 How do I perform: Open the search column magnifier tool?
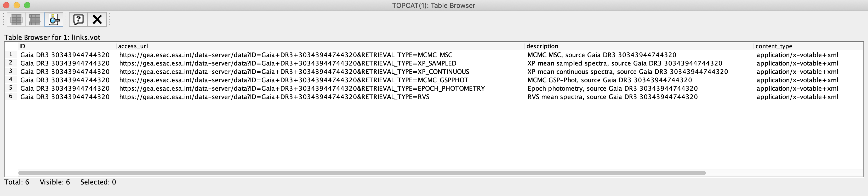pos(54,19)
